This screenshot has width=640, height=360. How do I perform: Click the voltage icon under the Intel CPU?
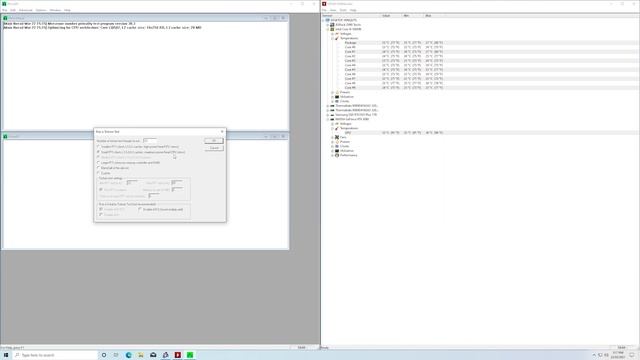pyautogui.click(x=337, y=33)
